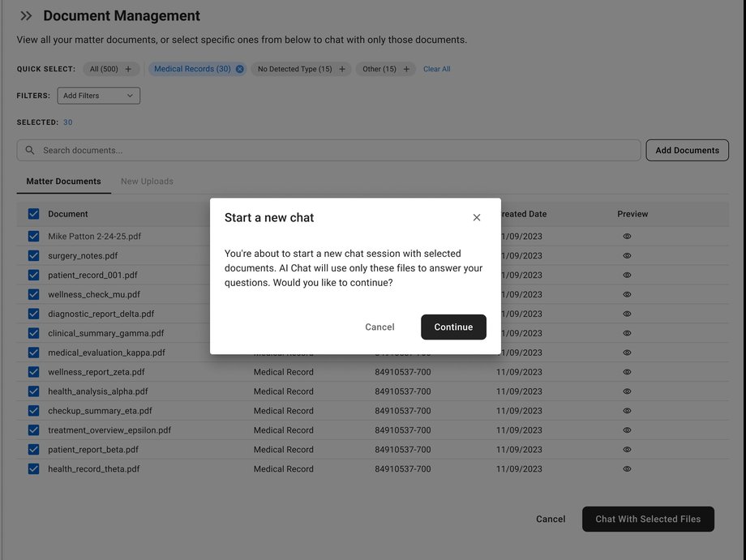
Task: Add the All (500) quick select chip
Action: tap(128, 69)
